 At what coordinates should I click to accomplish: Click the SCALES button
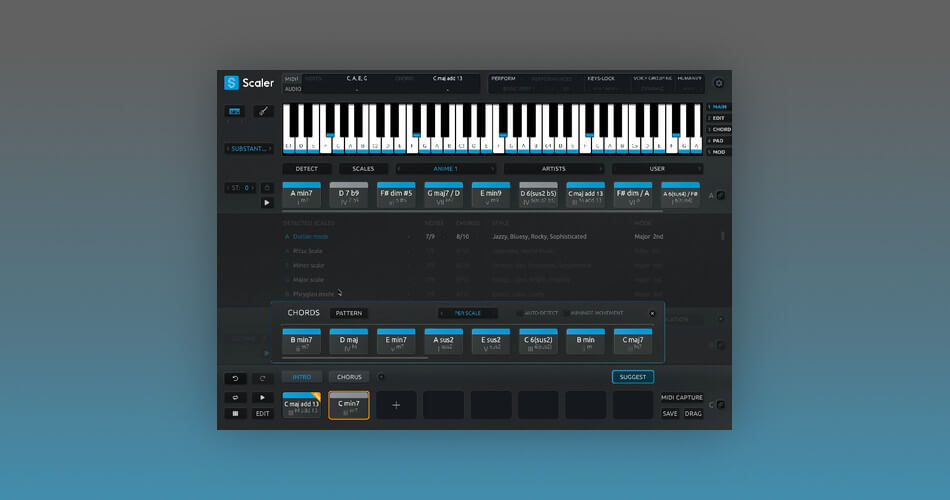point(364,168)
